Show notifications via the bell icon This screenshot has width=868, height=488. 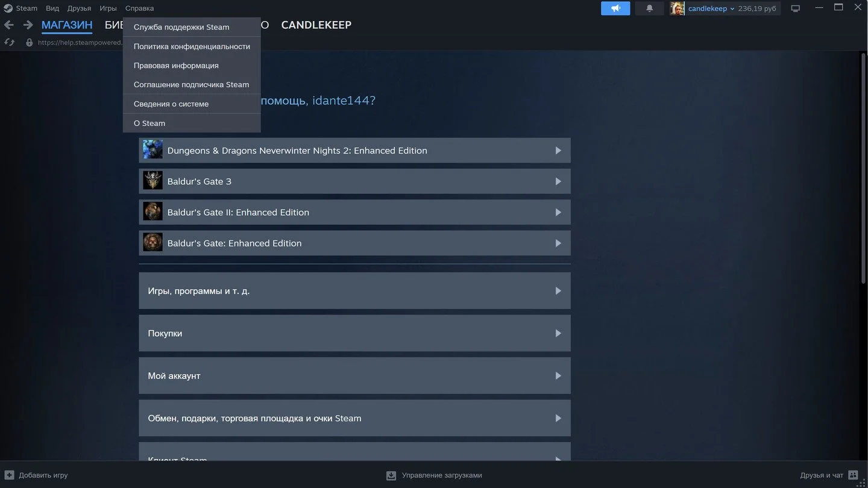tap(650, 8)
